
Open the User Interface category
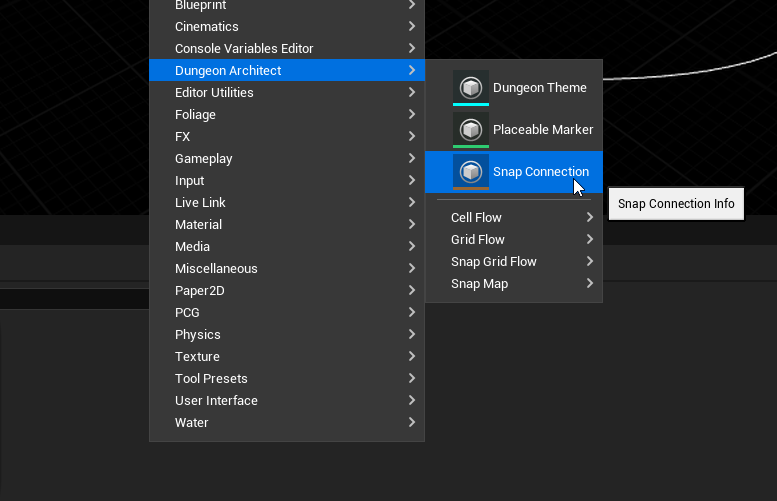[x=287, y=400]
